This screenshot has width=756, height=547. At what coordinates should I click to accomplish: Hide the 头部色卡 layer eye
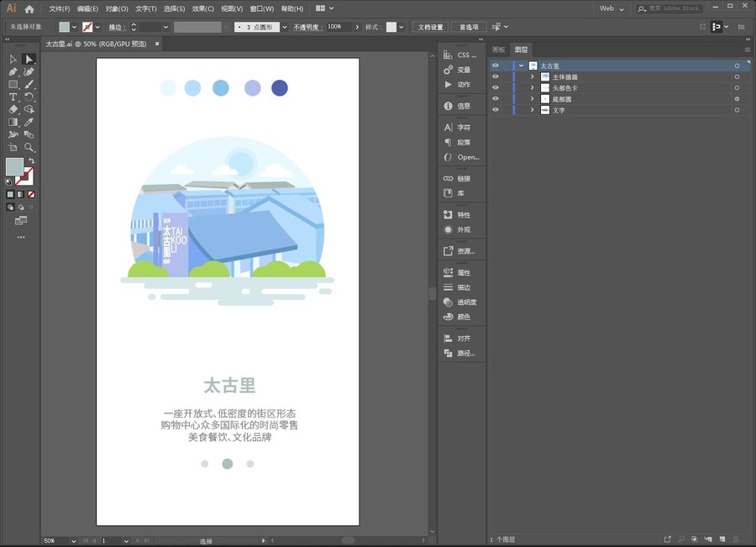[x=495, y=87]
